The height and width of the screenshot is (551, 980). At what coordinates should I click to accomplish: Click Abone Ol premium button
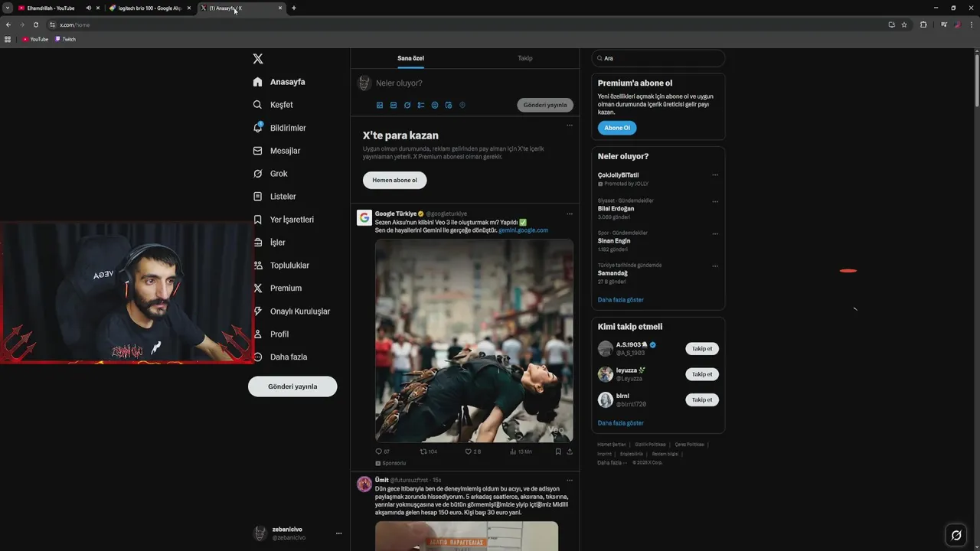[x=617, y=128]
